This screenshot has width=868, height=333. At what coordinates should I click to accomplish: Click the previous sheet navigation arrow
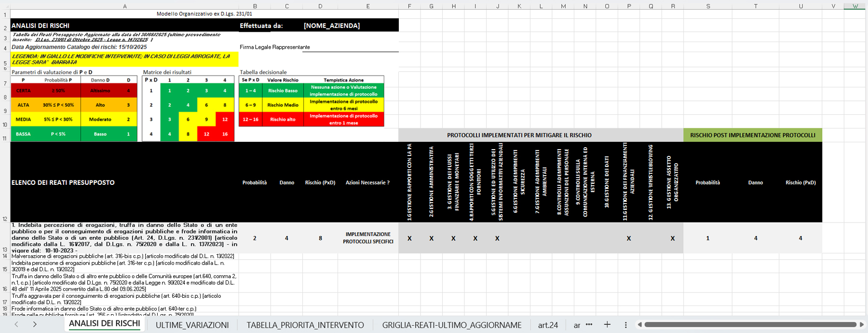click(16, 324)
